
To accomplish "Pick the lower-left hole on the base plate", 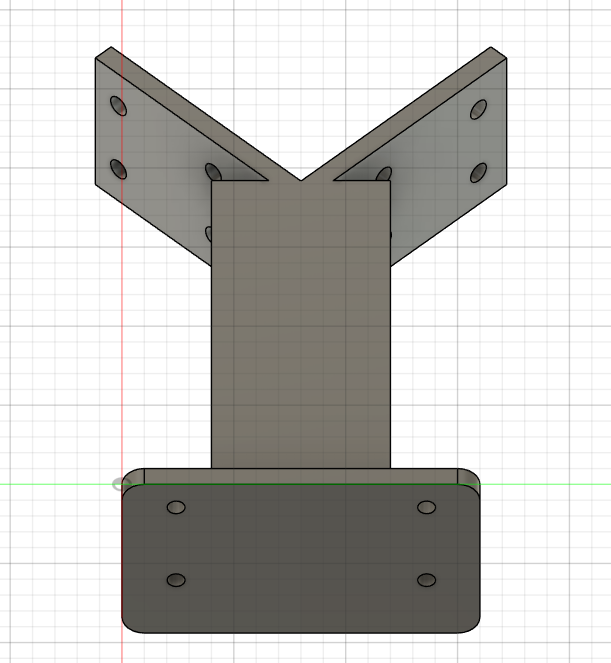I will coord(176,580).
